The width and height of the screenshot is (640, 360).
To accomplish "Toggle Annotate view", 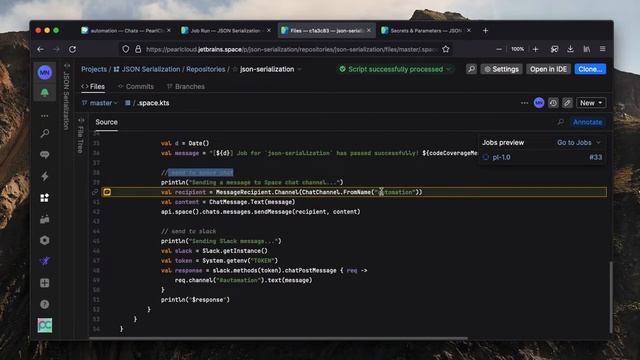I will pyautogui.click(x=587, y=122).
